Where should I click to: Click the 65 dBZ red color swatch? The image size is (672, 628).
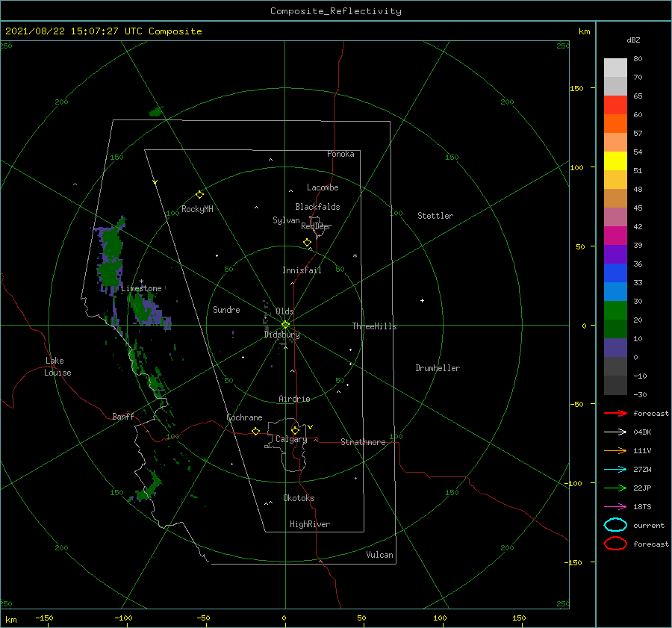click(x=615, y=105)
